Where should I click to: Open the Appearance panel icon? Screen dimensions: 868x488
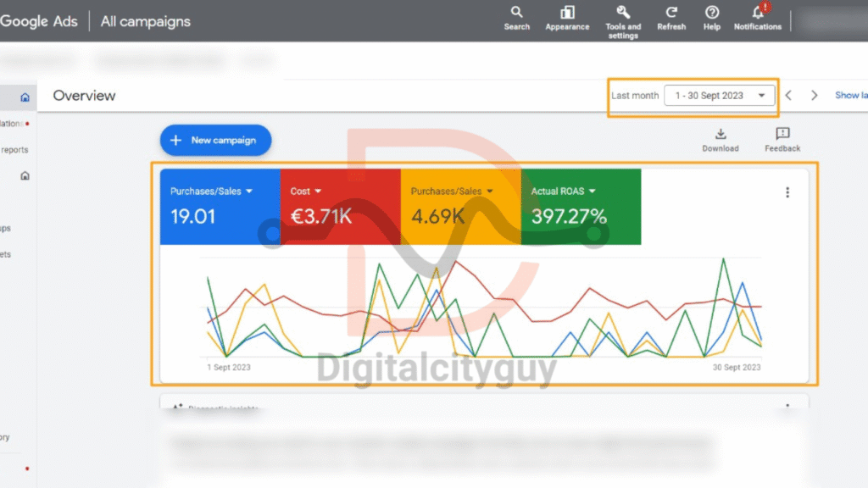click(567, 13)
